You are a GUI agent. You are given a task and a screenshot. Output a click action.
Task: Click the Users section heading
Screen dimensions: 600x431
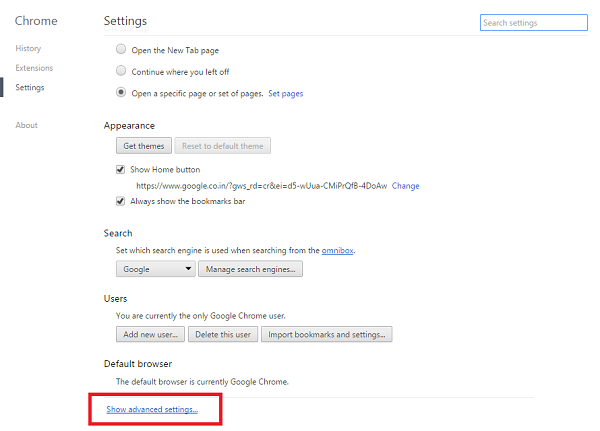pos(115,299)
